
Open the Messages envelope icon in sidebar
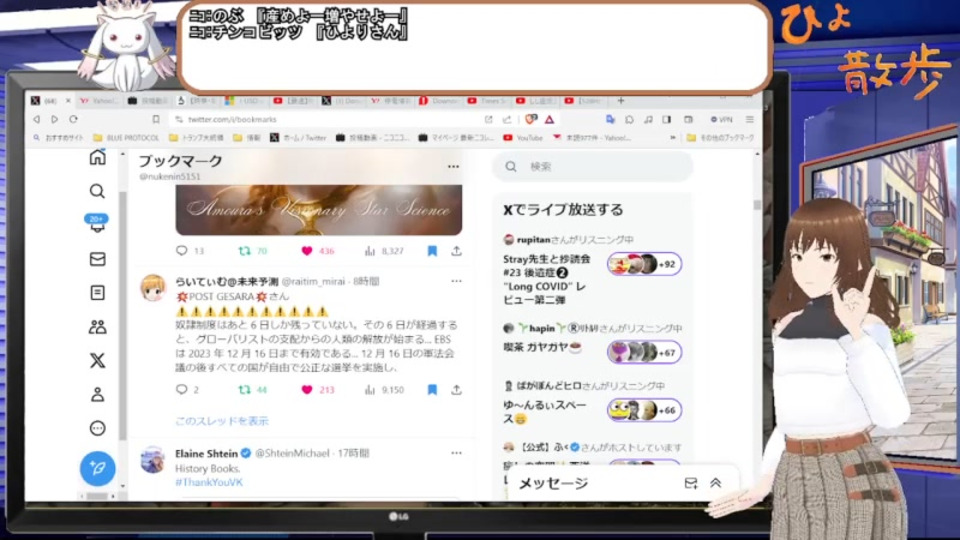(x=97, y=259)
